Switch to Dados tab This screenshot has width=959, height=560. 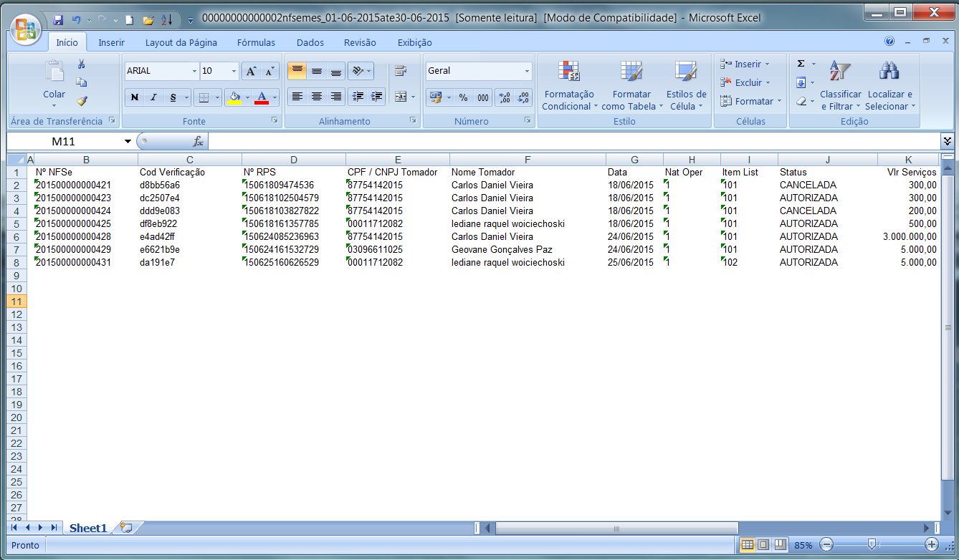pos(310,43)
